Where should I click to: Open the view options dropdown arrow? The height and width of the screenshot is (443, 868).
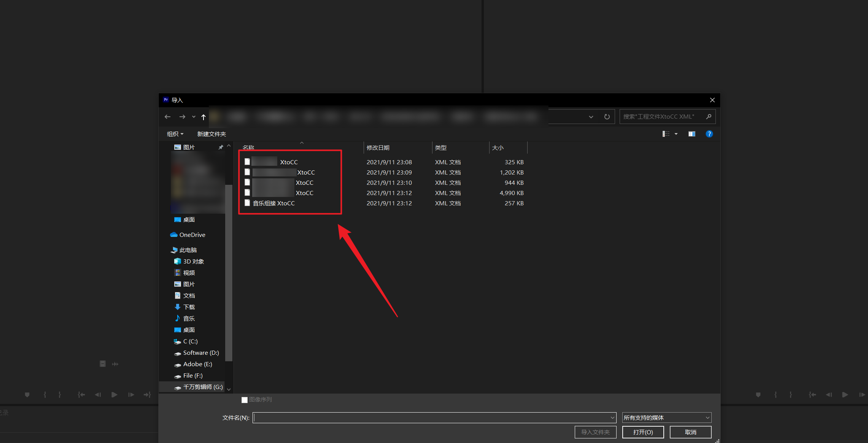pos(676,134)
